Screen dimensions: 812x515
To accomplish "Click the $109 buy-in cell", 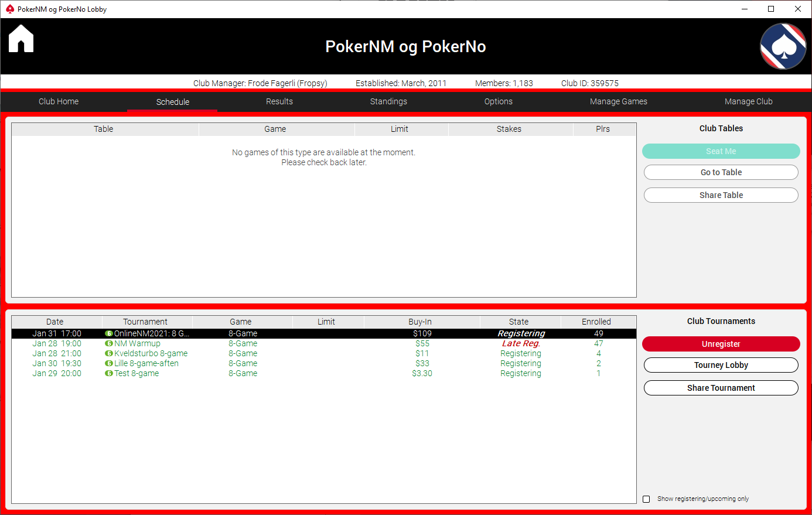I will pos(422,333).
